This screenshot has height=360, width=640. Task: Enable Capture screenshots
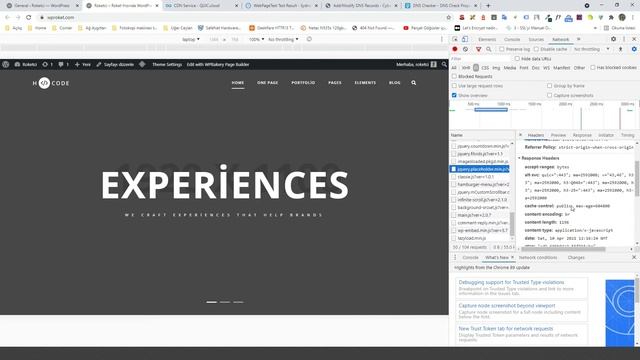click(x=549, y=95)
